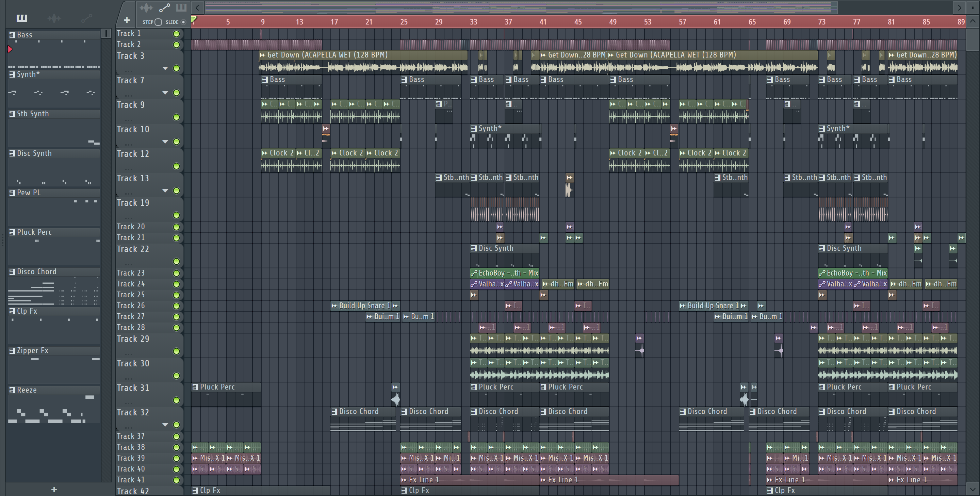
Task: Click the scroll down arrow at bottom right
Action: click(x=973, y=489)
